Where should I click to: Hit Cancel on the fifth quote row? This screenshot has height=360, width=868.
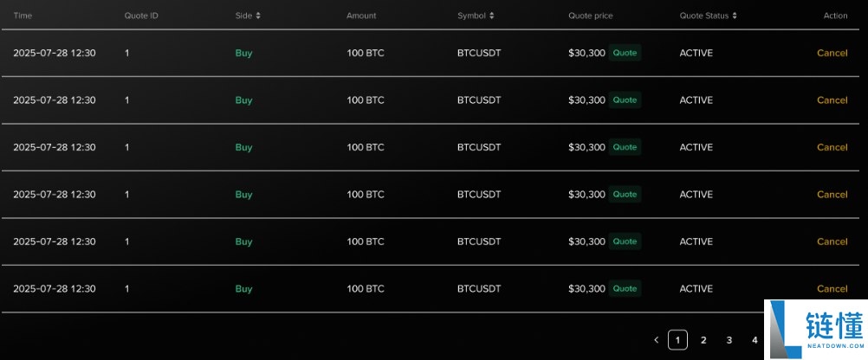click(832, 241)
